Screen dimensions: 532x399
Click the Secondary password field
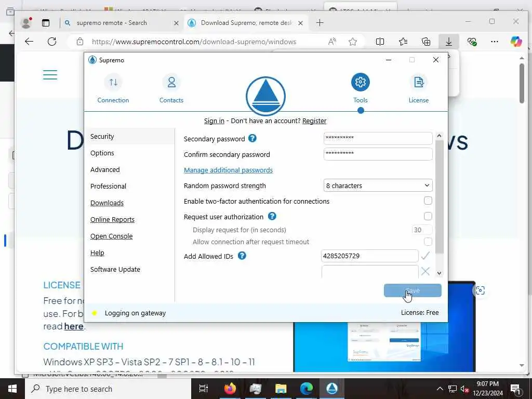(378, 138)
